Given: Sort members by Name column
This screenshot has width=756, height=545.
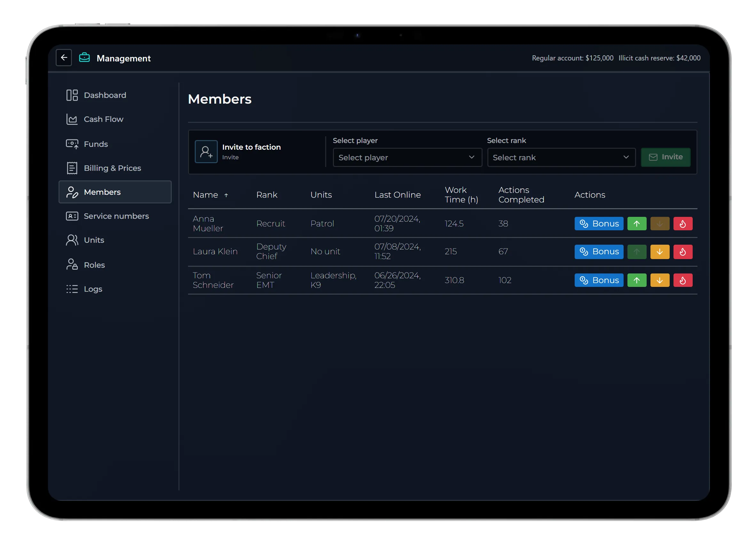Looking at the screenshot, I should (x=210, y=195).
